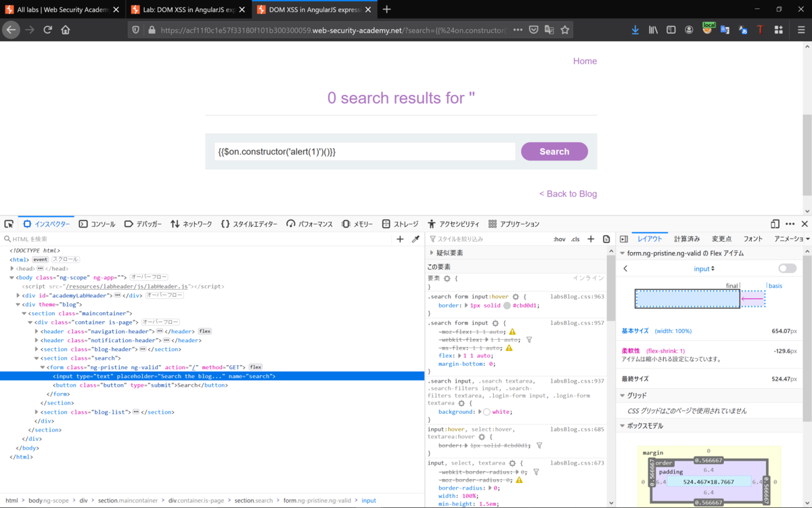Switch to デバッガー tab

coord(143,224)
